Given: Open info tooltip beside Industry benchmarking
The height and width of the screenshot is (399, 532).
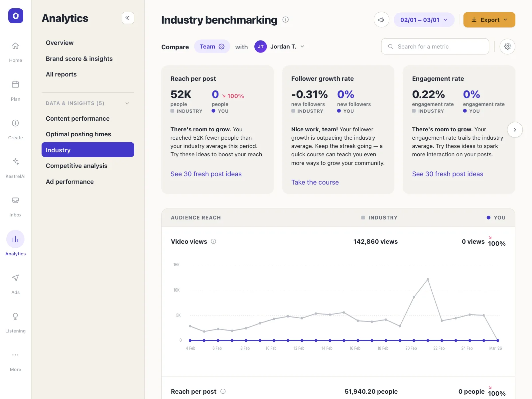Looking at the screenshot, I should (286, 20).
